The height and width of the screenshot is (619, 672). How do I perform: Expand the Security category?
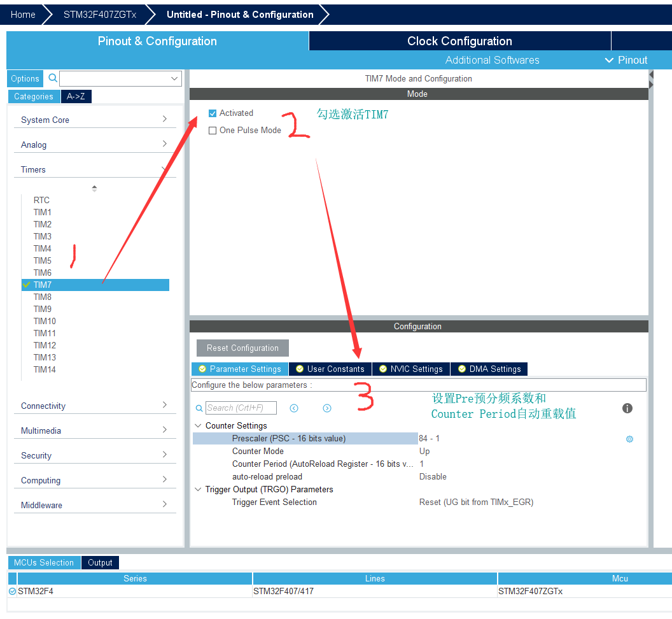pos(95,455)
